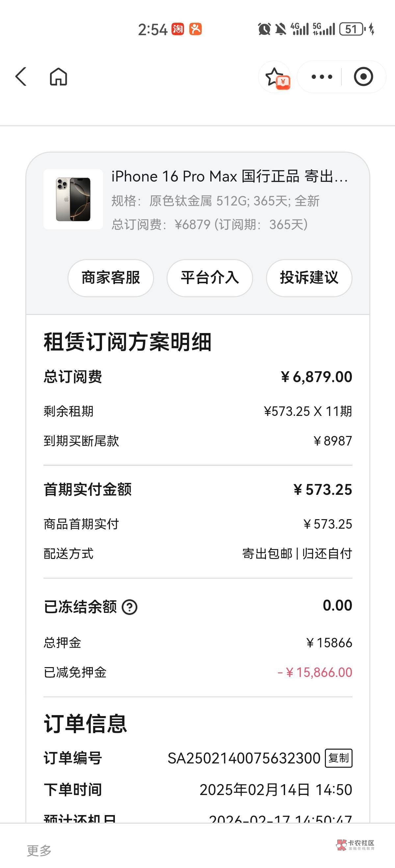Tap the iPhone 16 Pro Max thumbnail
Screen dimensions: 395x868
pyautogui.click(x=73, y=199)
